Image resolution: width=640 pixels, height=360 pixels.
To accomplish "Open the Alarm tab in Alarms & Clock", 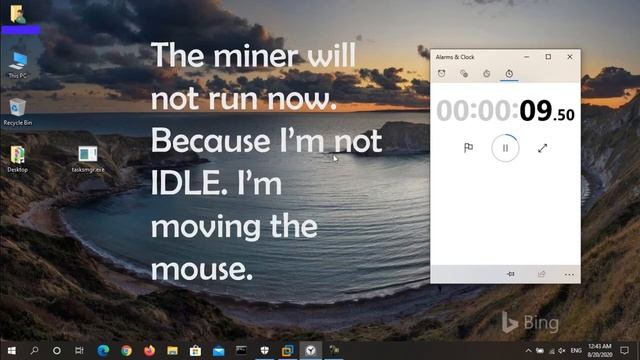I will tap(441, 73).
